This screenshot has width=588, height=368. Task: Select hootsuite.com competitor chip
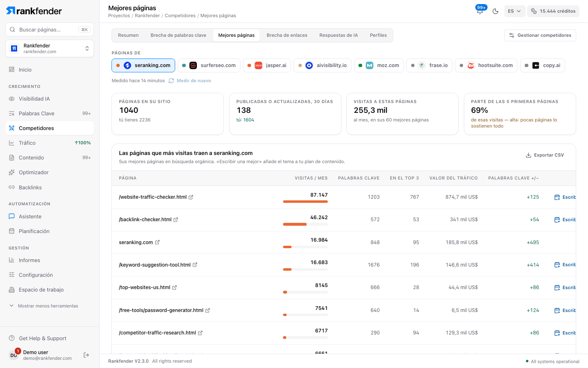tap(486, 65)
